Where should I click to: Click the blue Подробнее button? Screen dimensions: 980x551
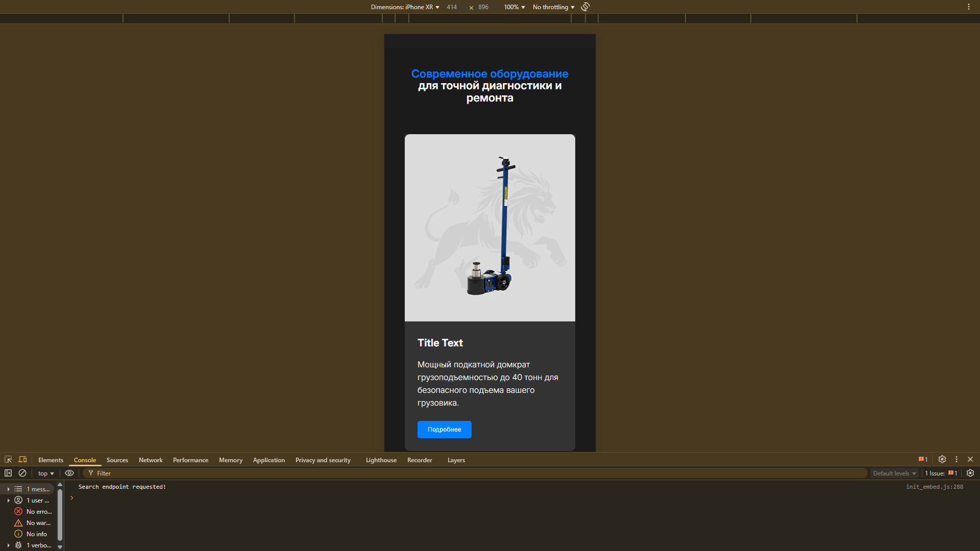pyautogui.click(x=444, y=430)
